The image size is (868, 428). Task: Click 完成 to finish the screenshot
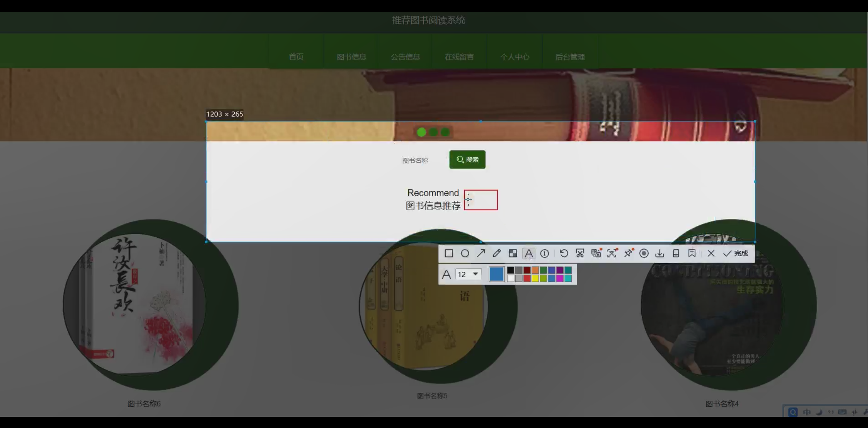[x=735, y=253]
